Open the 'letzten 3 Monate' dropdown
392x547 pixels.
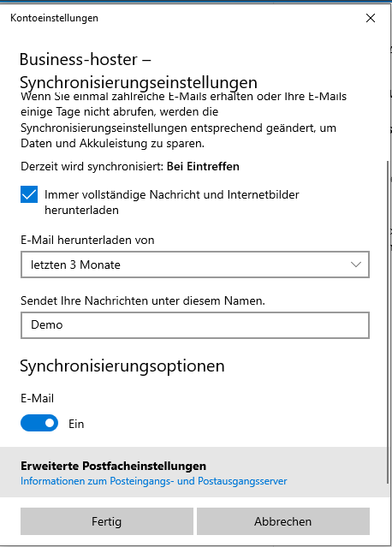pos(195,265)
